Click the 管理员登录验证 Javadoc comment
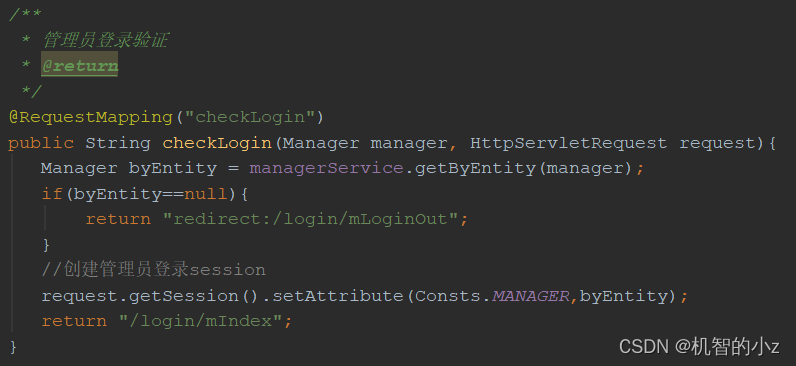796x366 pixels. pos(105,40)
